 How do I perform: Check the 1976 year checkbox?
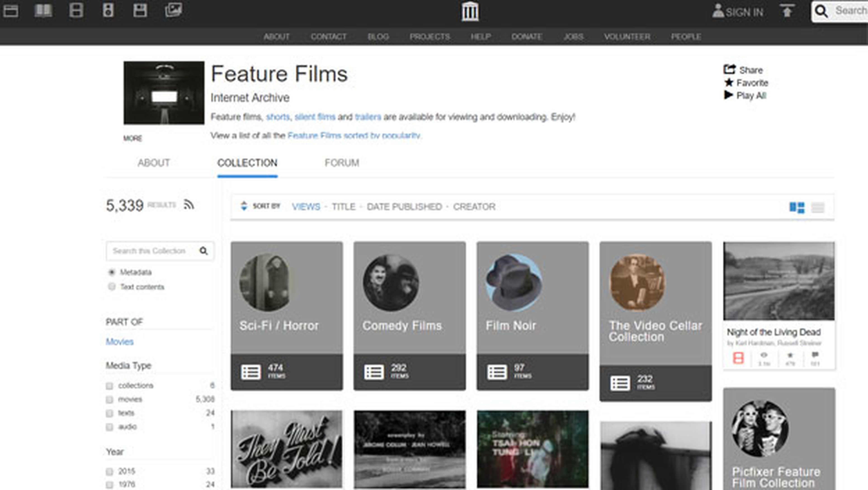pyautogui.click(x=109, y=485)
